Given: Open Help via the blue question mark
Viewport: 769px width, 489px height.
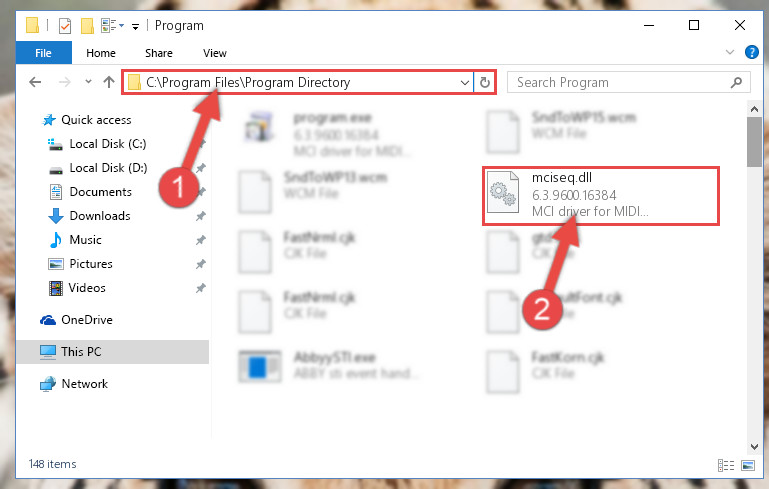Looking at the screenshot, I should click(751, 52).
